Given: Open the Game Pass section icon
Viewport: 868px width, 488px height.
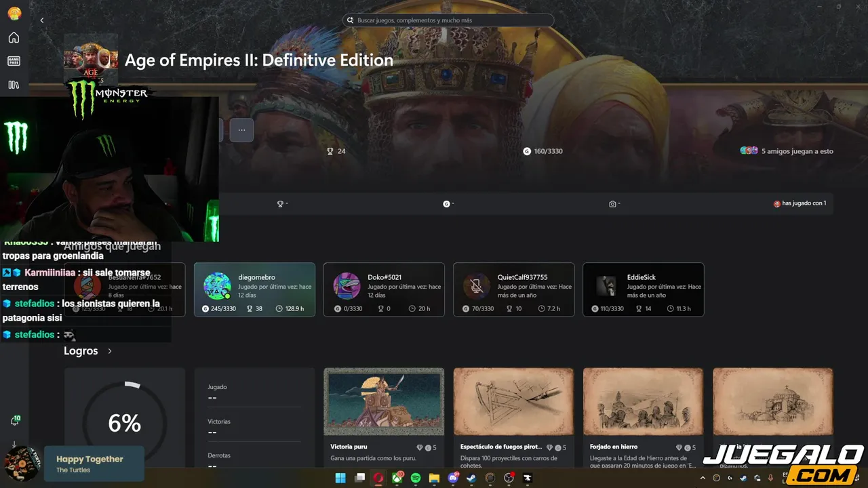Looking at the screenshot, I should [x=14, y=61].
